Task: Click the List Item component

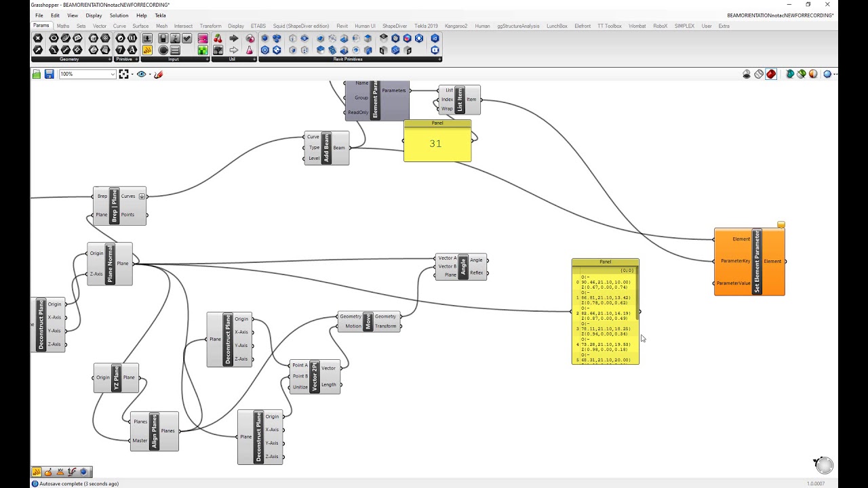Action: [460, 100]
